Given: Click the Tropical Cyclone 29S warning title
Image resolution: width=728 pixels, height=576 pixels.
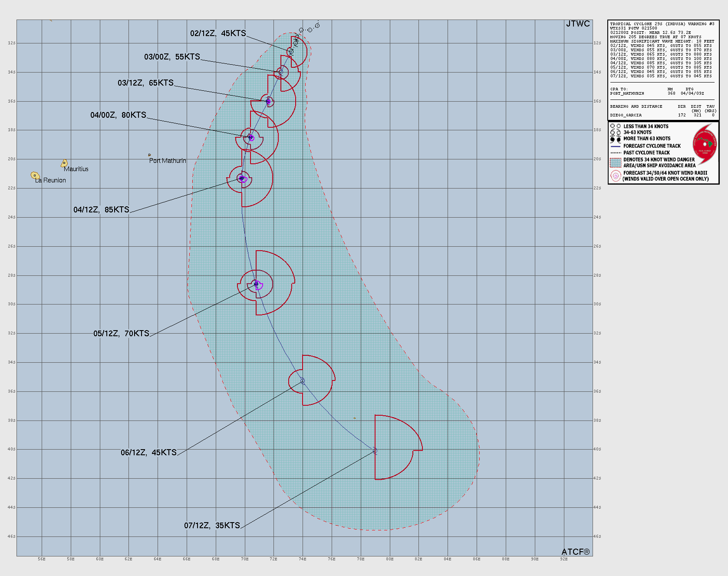Looking at the screenshot, I should 662,24.
